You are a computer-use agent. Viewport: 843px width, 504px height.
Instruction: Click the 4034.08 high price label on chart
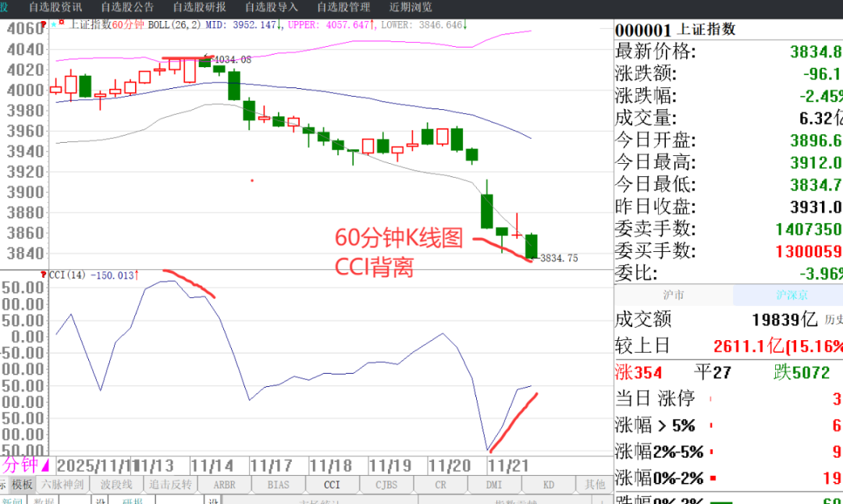click(233, 59)
